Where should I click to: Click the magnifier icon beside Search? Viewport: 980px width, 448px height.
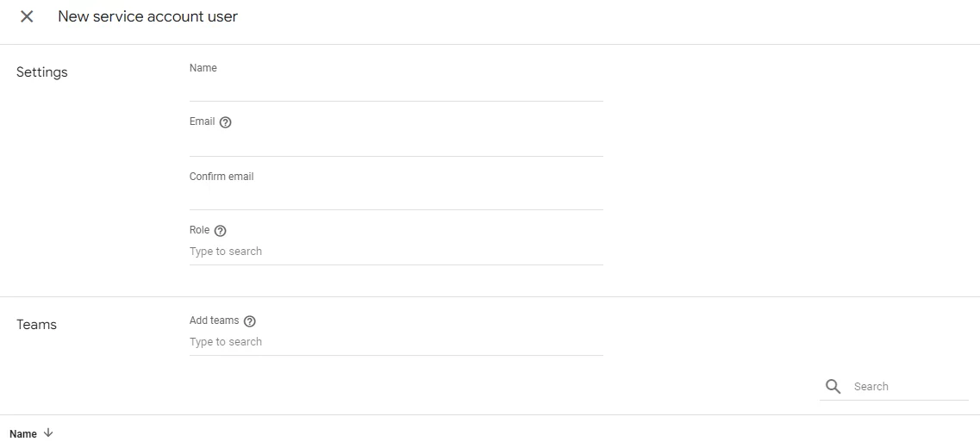833,386
